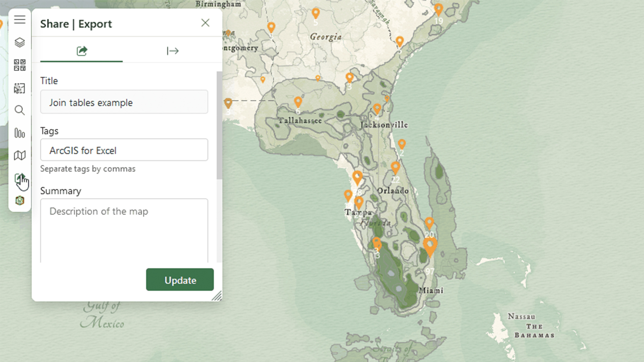
Task: Click the panel's vertical scrollbar
Action: tap(219, 125)
